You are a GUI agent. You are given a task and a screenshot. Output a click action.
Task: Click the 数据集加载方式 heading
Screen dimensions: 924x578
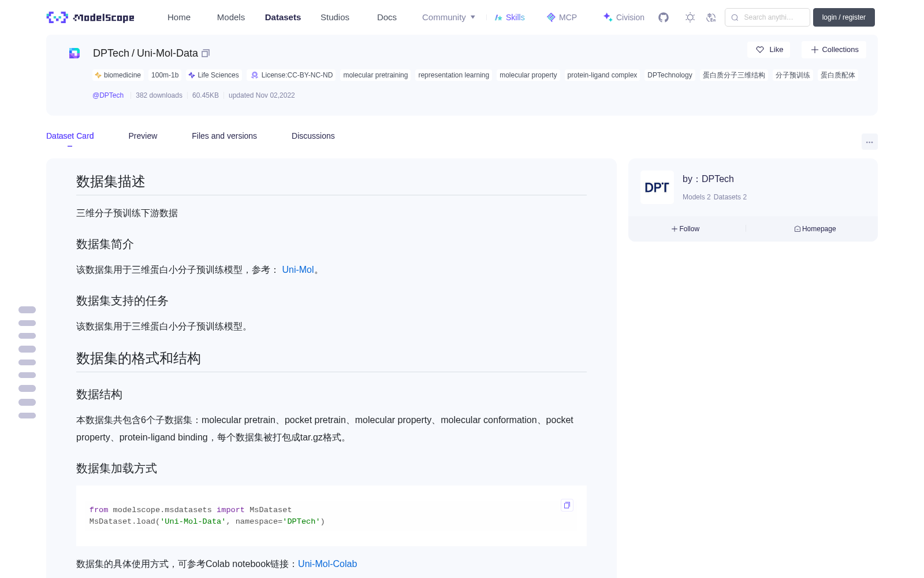click(x=117, y=468)
